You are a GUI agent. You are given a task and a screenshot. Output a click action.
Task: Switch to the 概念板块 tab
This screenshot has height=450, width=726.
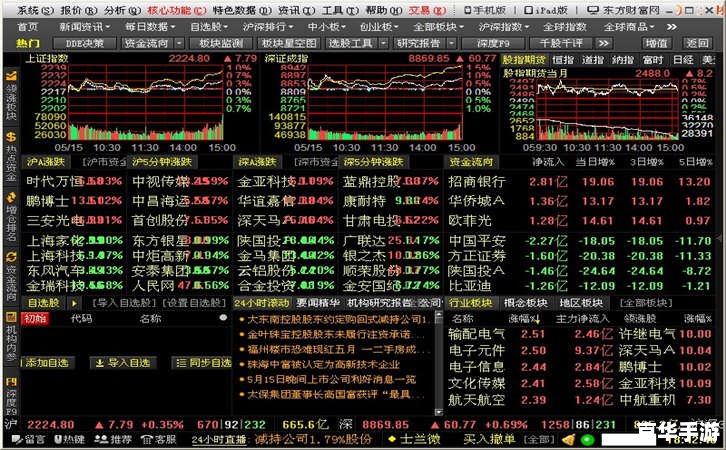tap(526, 304)
